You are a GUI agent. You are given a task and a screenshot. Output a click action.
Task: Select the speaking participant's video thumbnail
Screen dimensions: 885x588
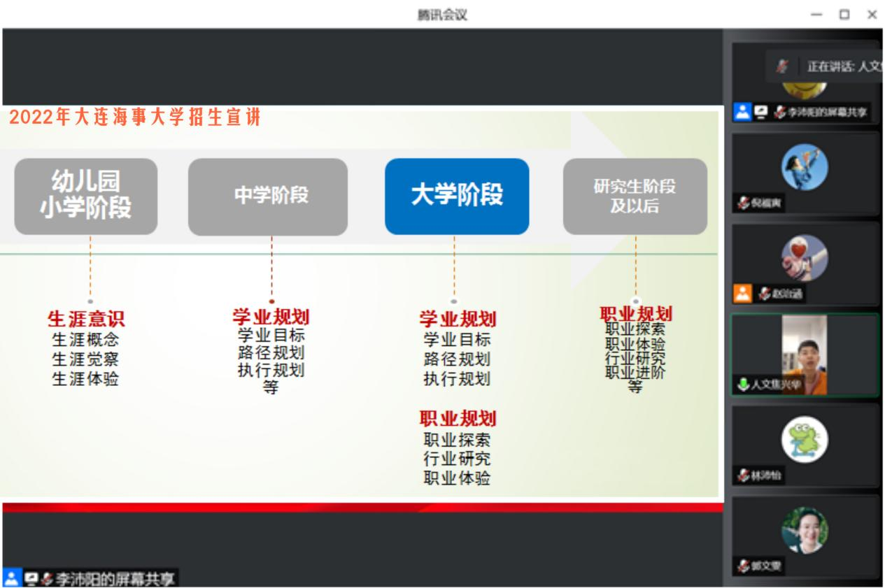(805, 354)
